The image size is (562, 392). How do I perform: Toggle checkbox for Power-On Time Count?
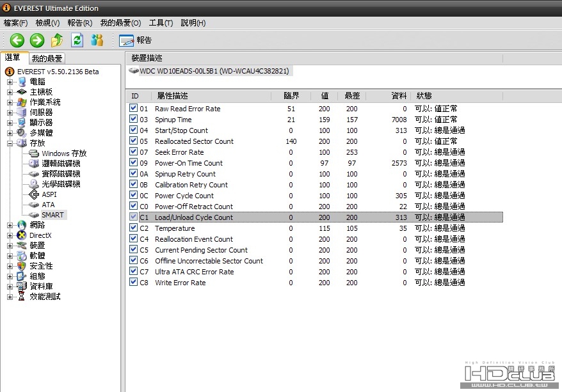tap(134, 162)
